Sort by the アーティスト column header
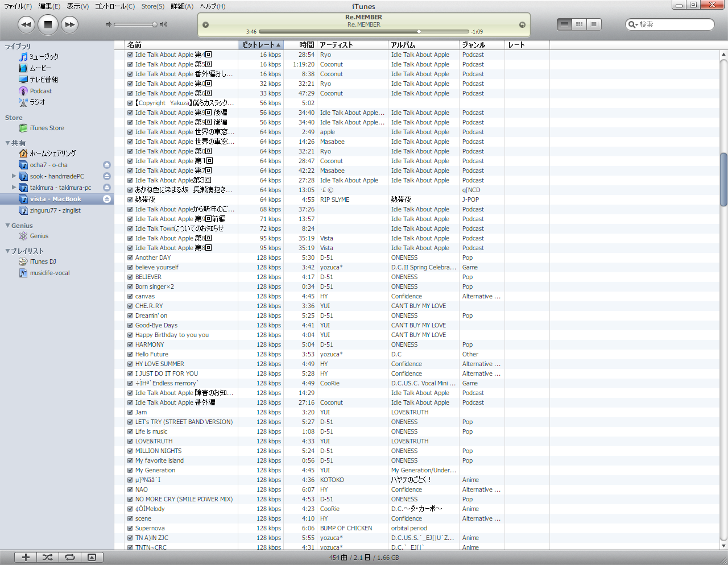The width and height of the screenshot is (728, 565). (353, 45)
